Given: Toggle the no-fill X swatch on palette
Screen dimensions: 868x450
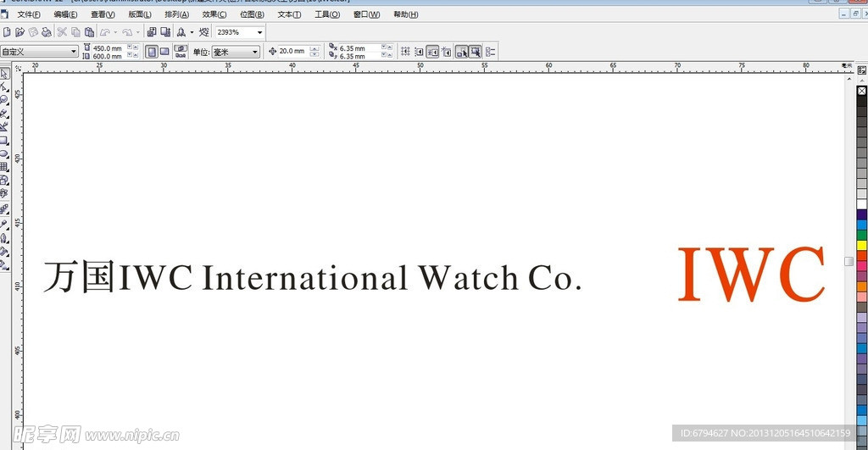Looking at the screenshot, I should (x=862, y=91).
